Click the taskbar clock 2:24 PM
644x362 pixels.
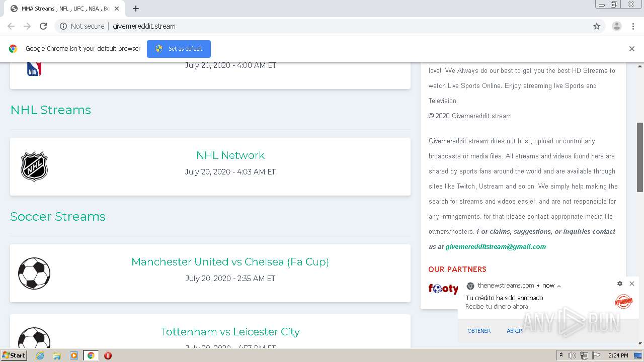[618, 355]
